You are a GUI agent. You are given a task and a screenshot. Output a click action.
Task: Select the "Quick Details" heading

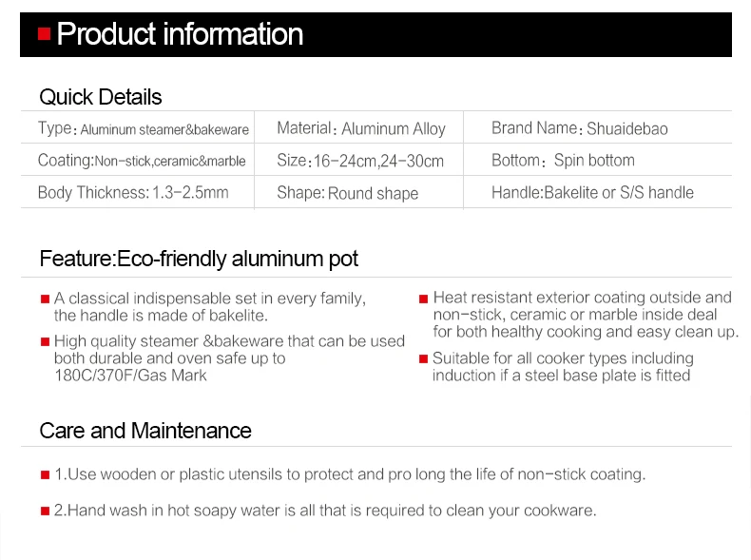pos(100,97)
